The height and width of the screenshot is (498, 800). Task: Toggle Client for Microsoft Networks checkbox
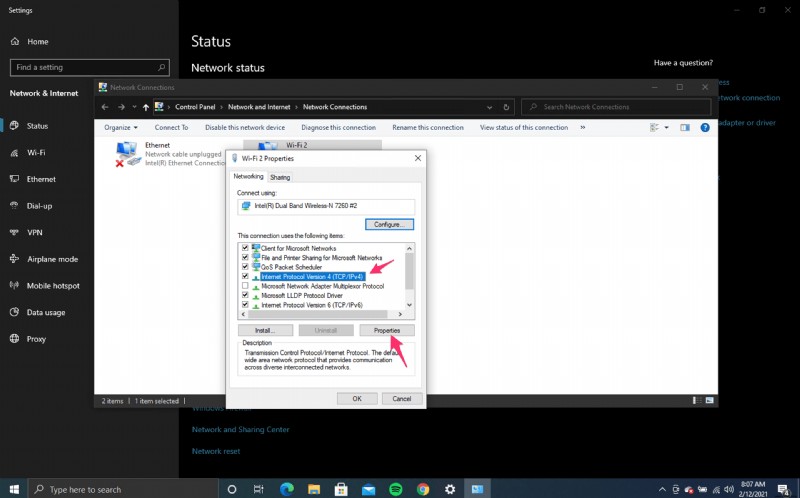point(245,248)
